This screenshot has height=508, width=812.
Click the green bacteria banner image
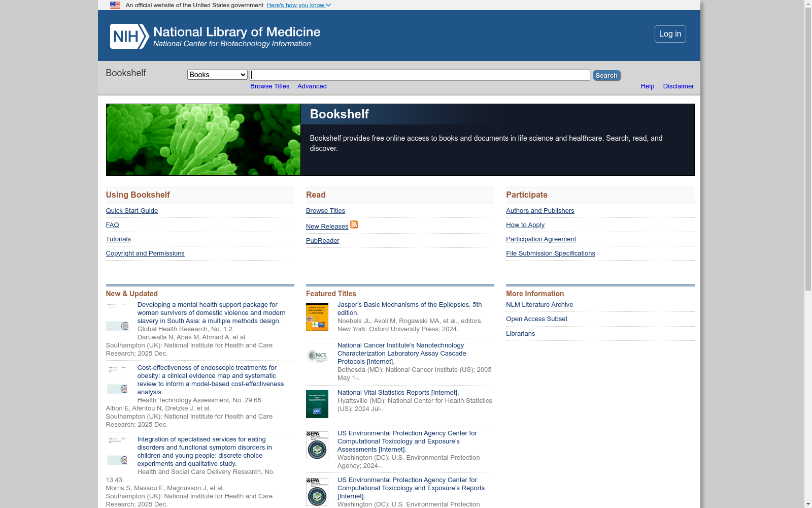204,140
